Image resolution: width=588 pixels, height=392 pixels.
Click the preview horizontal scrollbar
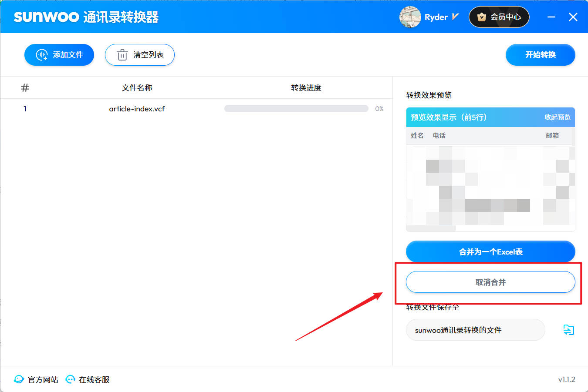click(431, 228)
